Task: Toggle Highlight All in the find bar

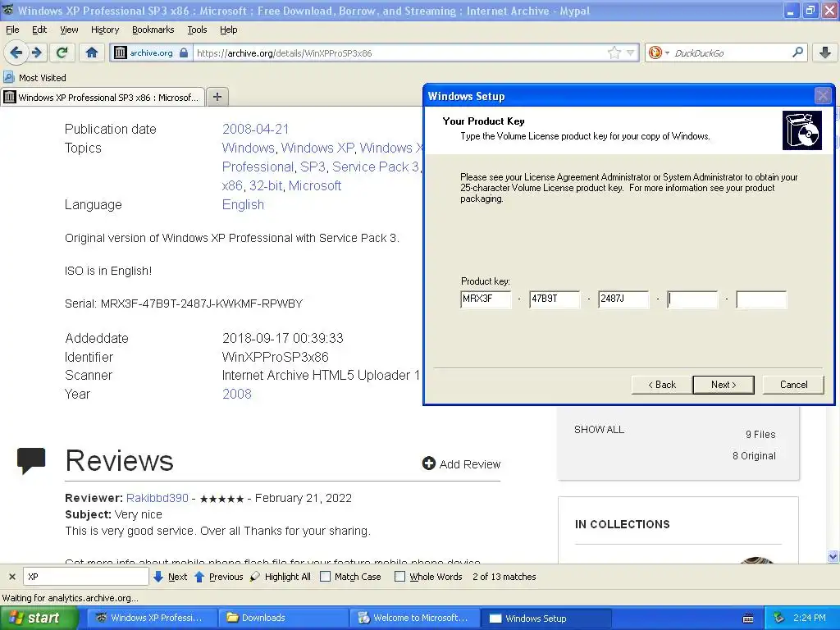Action: coord(281,577)
